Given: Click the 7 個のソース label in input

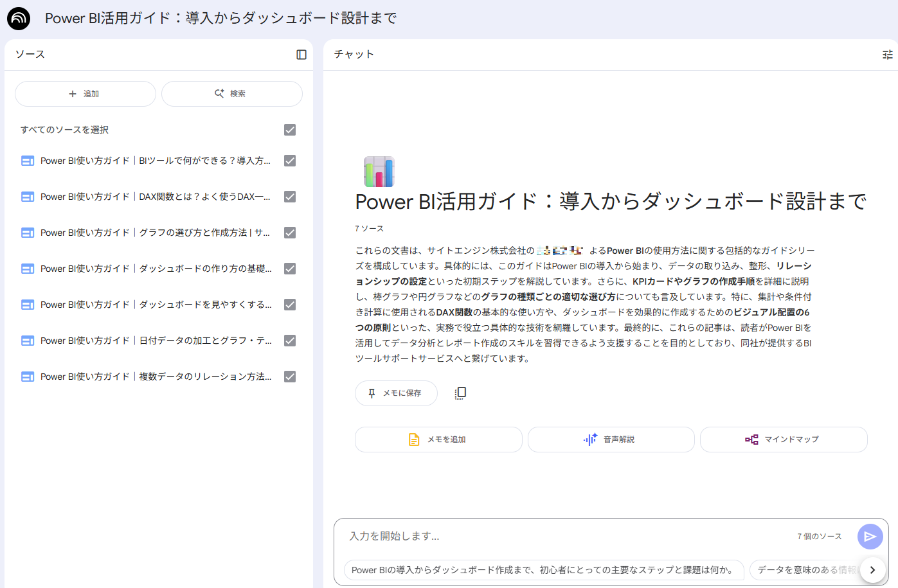Looking at the screenshot, I should tap(820, 537).
